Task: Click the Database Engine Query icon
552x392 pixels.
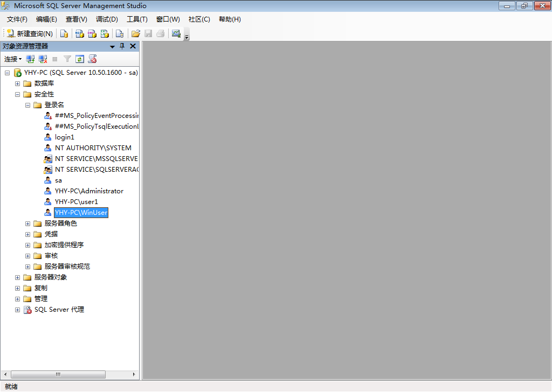Action: coord(64,33)
